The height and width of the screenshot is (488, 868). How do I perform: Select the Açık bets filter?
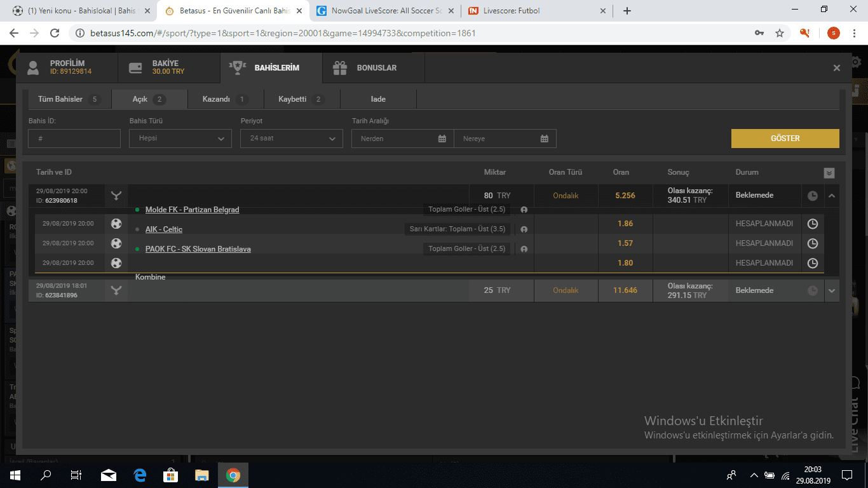pos(149,99)
